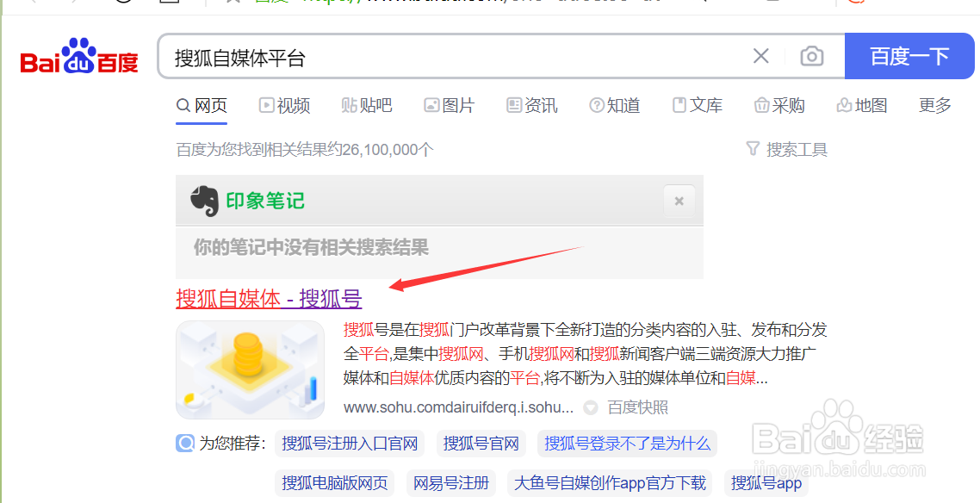Click the shield icon before 百度快照
The width and height of the screenshot is (980, 503).
pyautogui.click(x=591, y=408)
